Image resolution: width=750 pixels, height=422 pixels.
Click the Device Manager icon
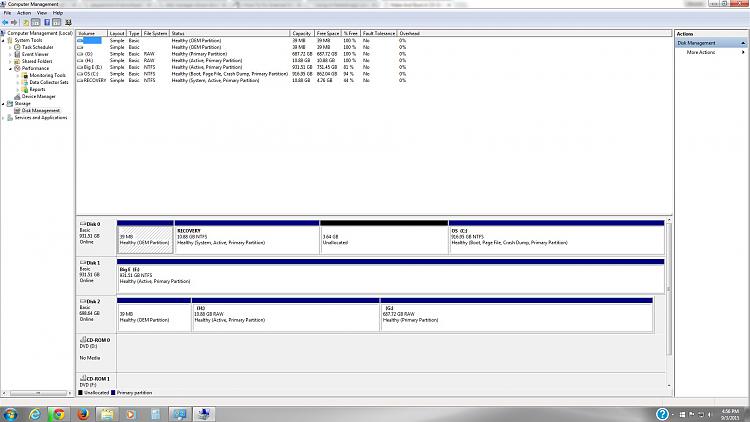tap(17, 97)
